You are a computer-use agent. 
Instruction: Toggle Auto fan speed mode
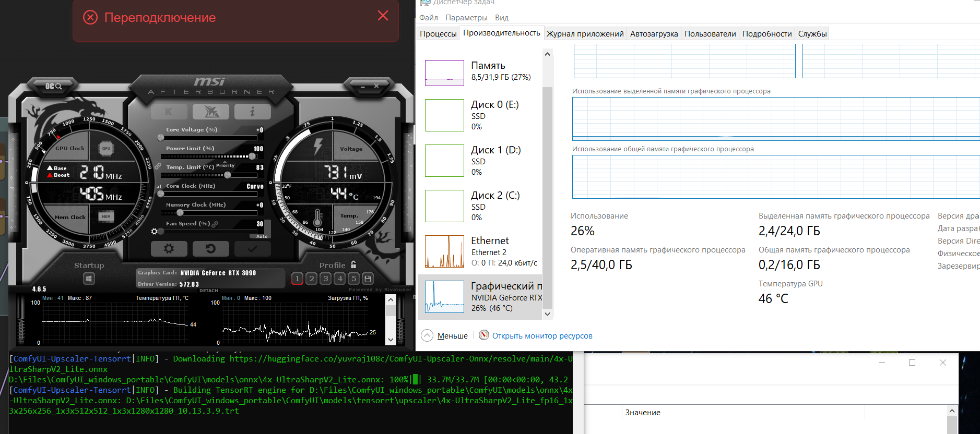pos(262,236)
